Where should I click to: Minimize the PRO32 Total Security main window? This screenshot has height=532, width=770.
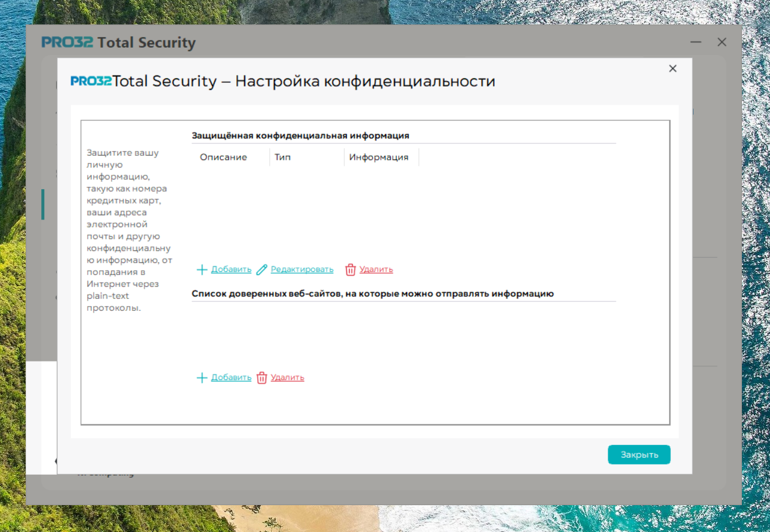click(696, 42)
